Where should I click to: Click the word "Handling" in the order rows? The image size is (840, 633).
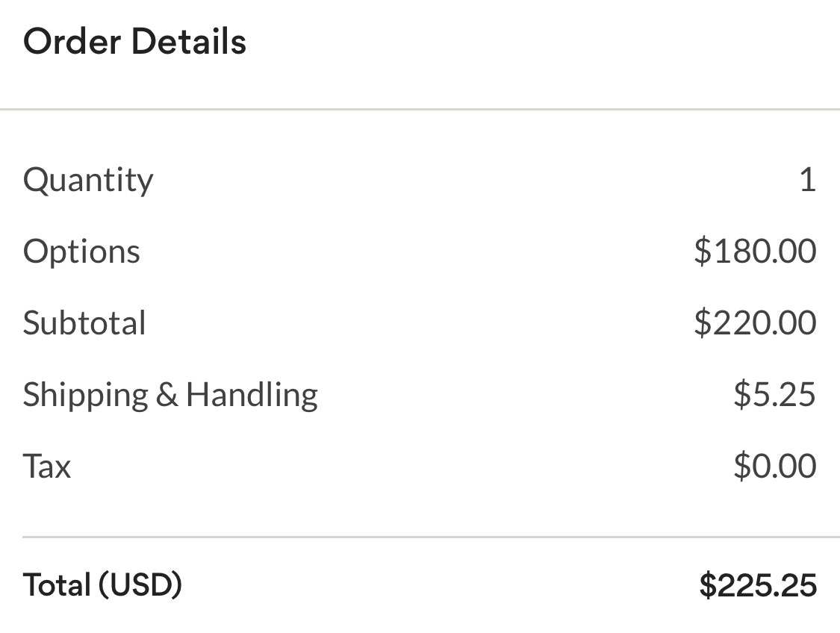[252, 395]
